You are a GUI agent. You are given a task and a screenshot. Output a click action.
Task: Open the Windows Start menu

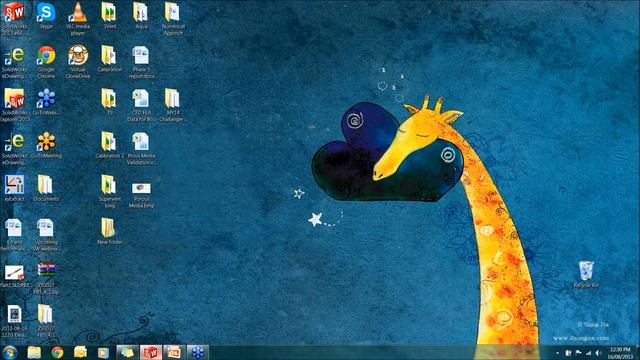pyautogui.click(x=9, y=352)
